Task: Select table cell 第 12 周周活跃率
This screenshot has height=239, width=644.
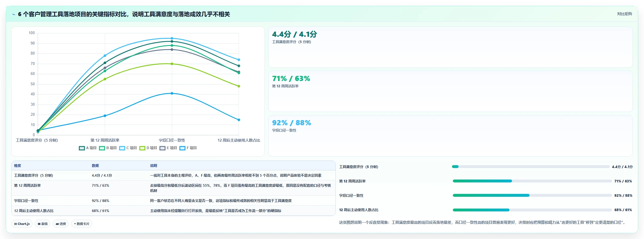Action: tap(27, 186)
